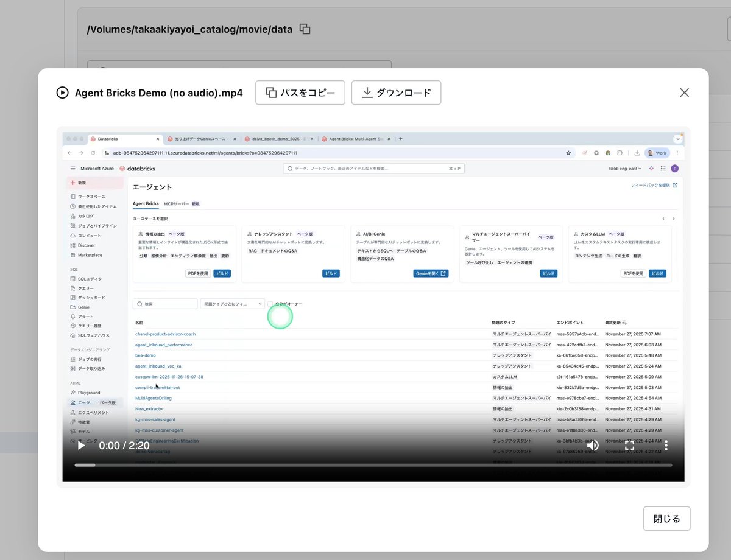Switch to the daiwt_booth_demo_2025 browser tab
The width and height of the screenshot is (731, 560).
tap(278, 139)
